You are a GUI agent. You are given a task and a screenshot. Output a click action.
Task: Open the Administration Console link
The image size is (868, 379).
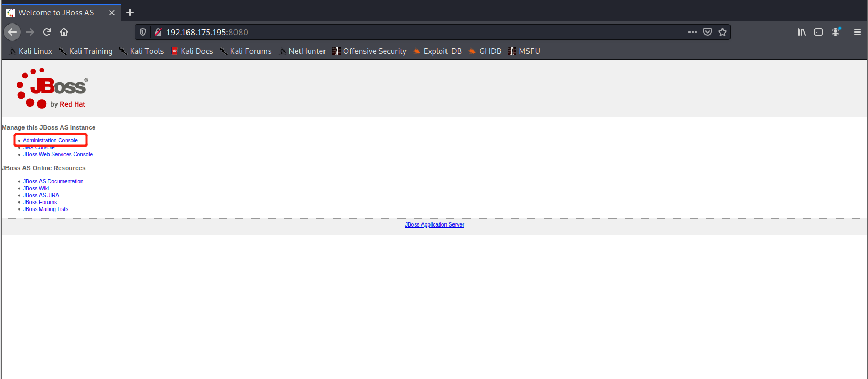point(50,141)
